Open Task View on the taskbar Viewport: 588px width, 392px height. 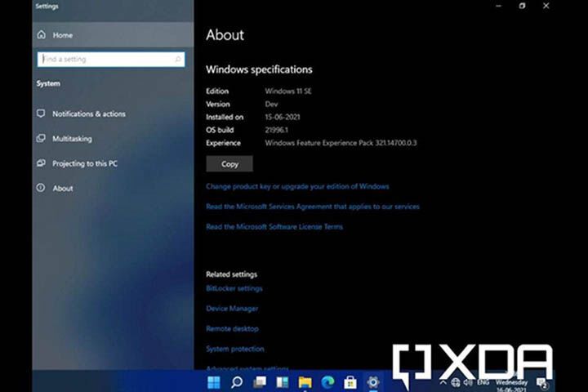coord(260,382)
